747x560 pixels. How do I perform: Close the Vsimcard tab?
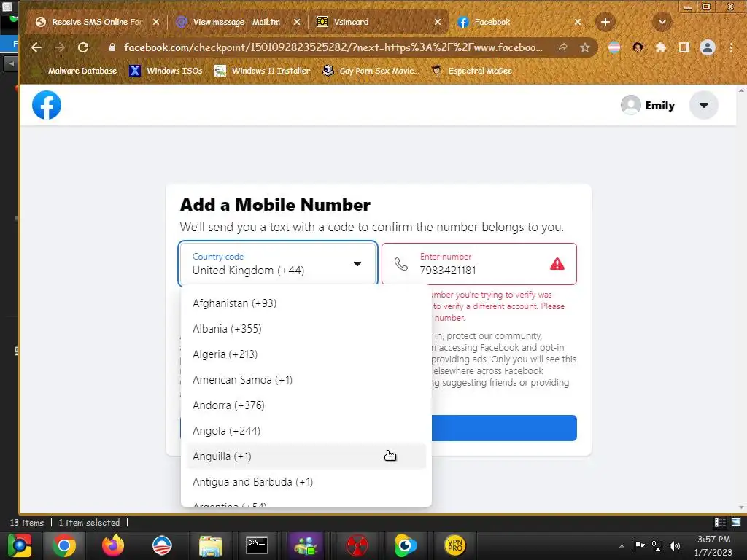[438, 22]
